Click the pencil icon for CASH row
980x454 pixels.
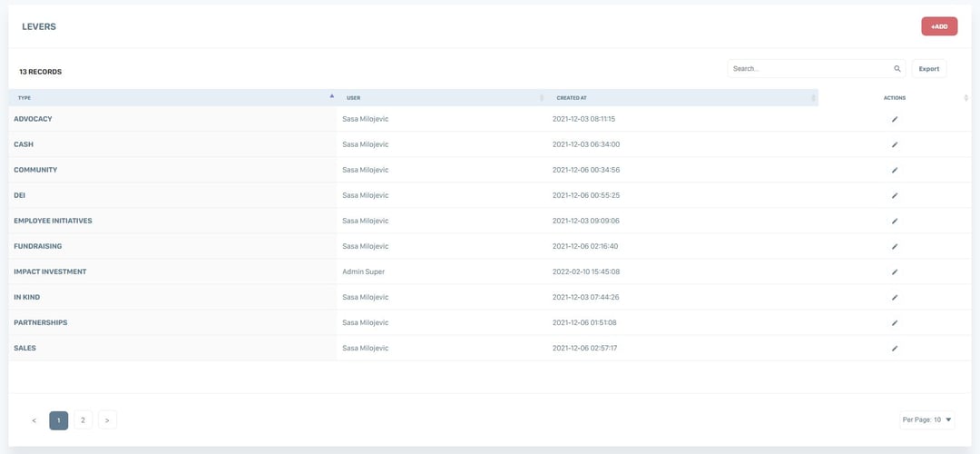[x=894, y=144]
